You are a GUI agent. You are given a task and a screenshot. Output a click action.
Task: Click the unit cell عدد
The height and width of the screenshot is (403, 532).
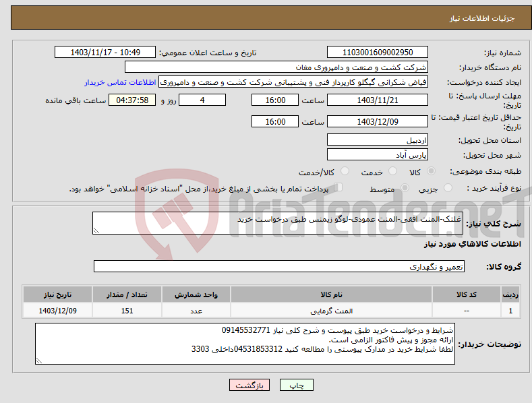196,311
